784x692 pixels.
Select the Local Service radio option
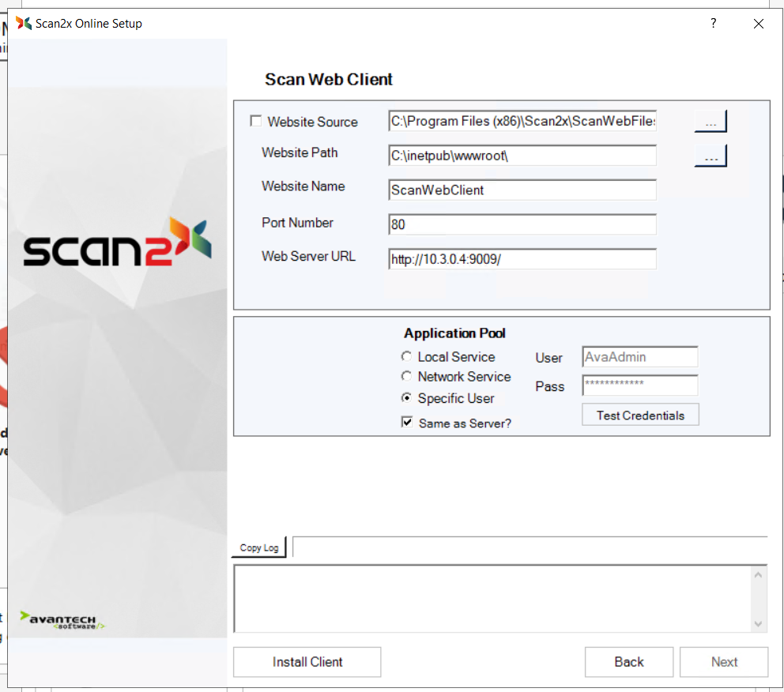coord(407,357)
